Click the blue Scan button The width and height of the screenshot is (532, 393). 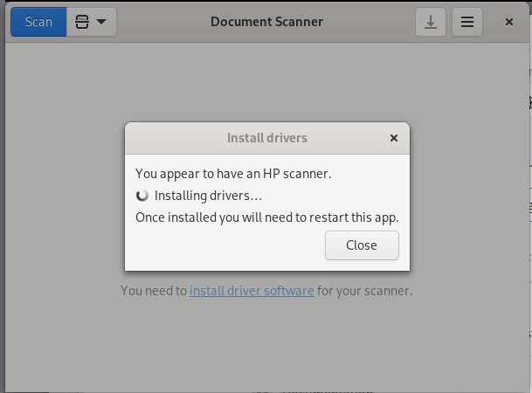point(38,22)
